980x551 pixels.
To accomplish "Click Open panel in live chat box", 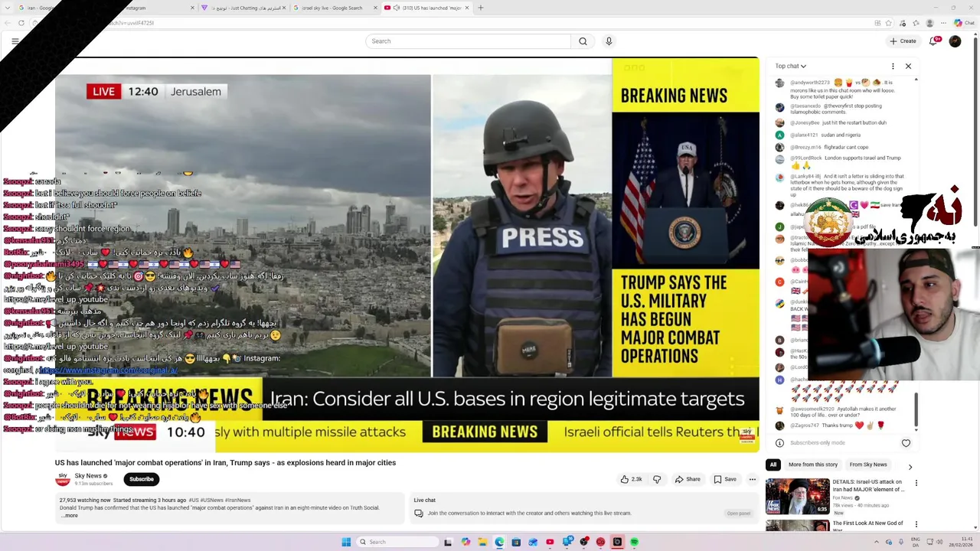I will pyautogui.click(x=739, y=514).
